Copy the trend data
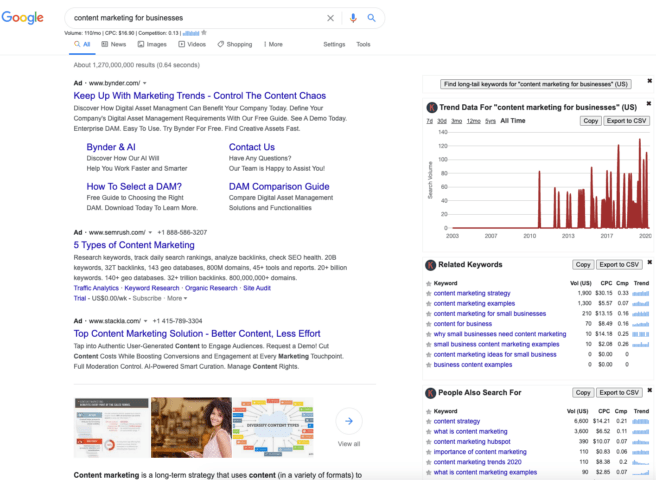This screenshot has height=480, width=656. click(x=590, y=121)
